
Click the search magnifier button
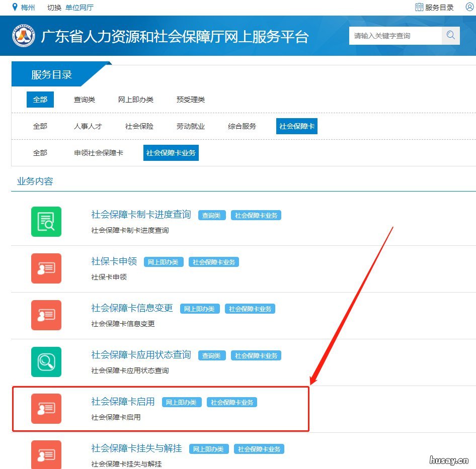450,36
